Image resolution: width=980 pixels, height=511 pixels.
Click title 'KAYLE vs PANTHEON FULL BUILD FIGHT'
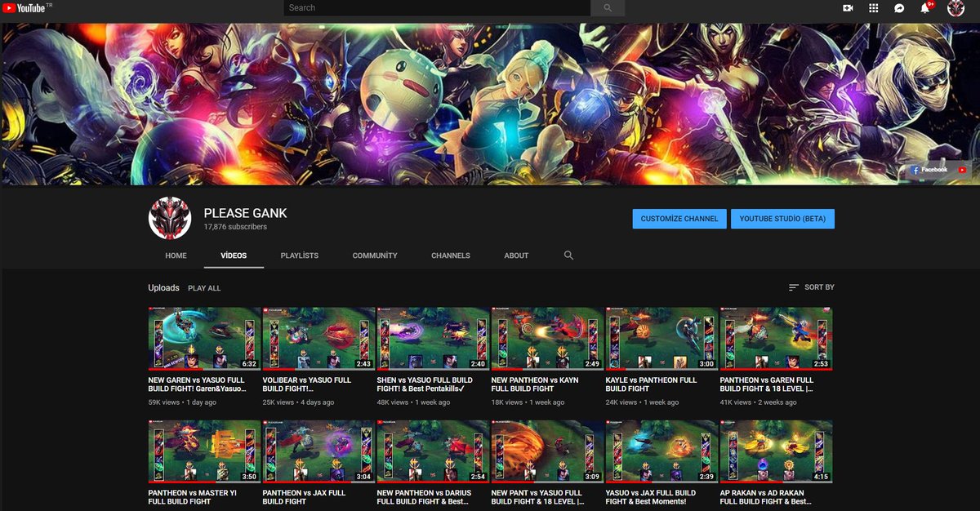[x=652, y=384]
